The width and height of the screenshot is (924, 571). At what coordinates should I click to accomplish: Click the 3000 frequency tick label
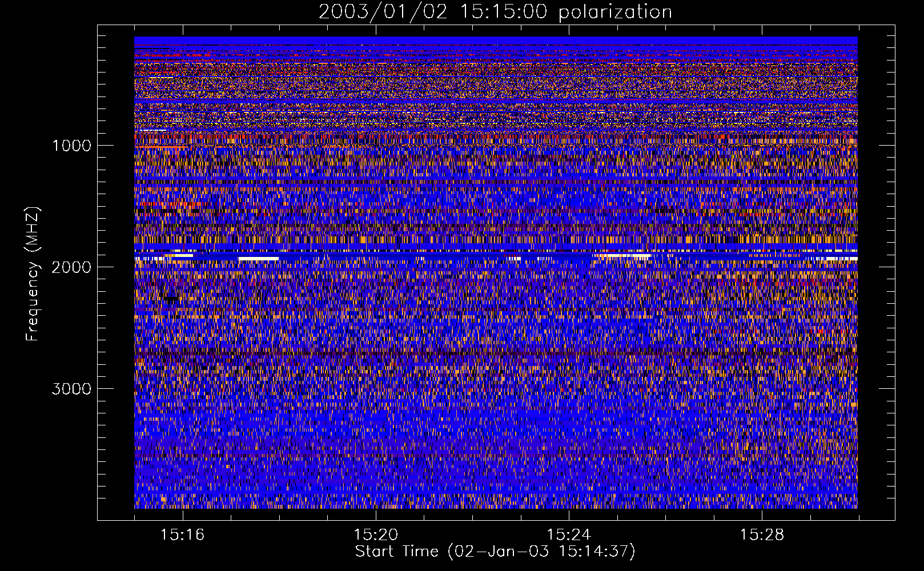click(x=71, y=389)
